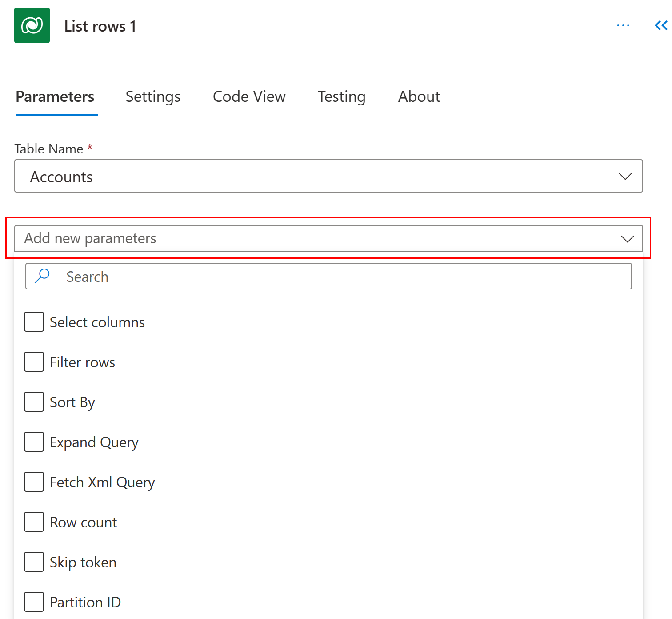Go to the Testing tab

341,96
